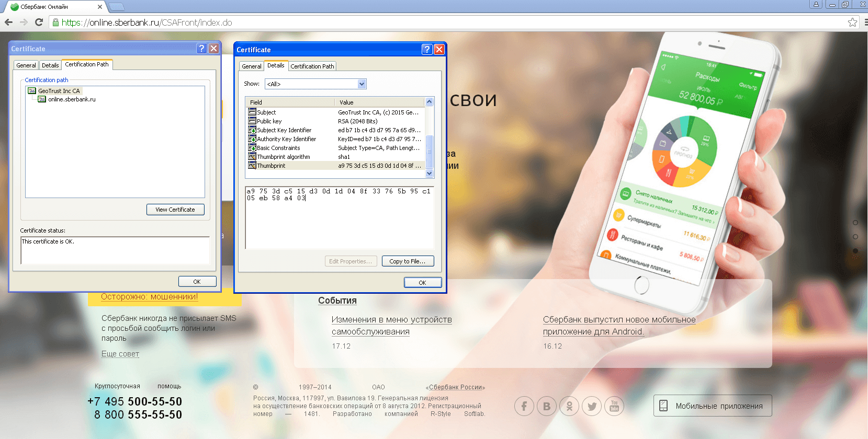This screenshot has height=439, width=868.
Task: Click the Public key field icon
Action: pos(252,121)
